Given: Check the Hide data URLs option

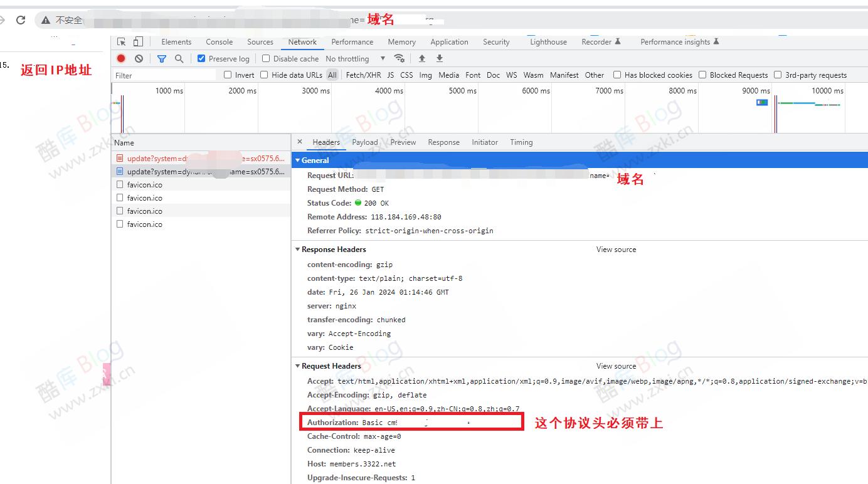Looking at the screenshot, I should pos(265,75).
